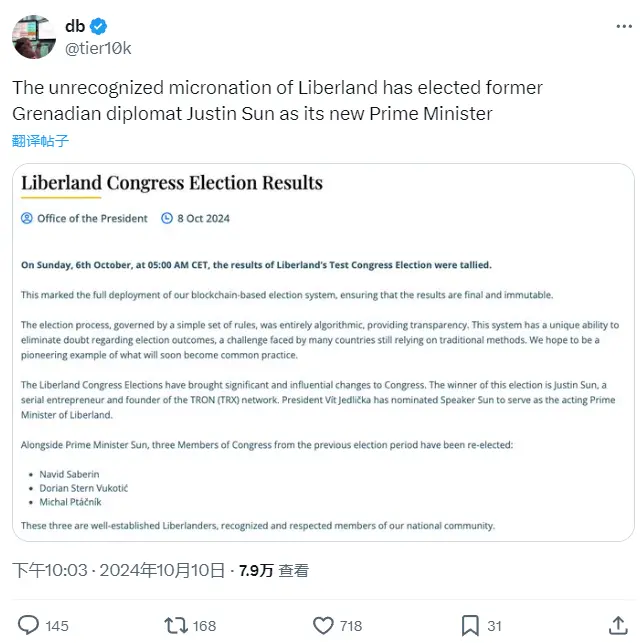
Task: Open the embedded Liberland election results image
Action: [x=323, y=400]
